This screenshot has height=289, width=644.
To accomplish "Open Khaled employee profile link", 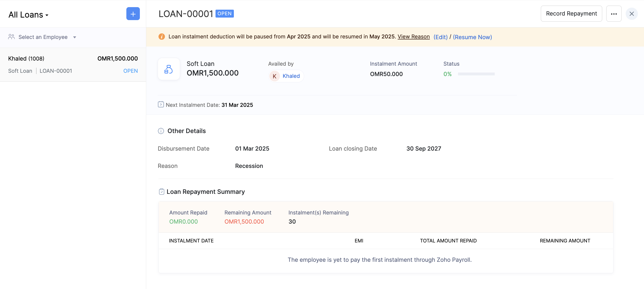I will [x=291, y=76].
